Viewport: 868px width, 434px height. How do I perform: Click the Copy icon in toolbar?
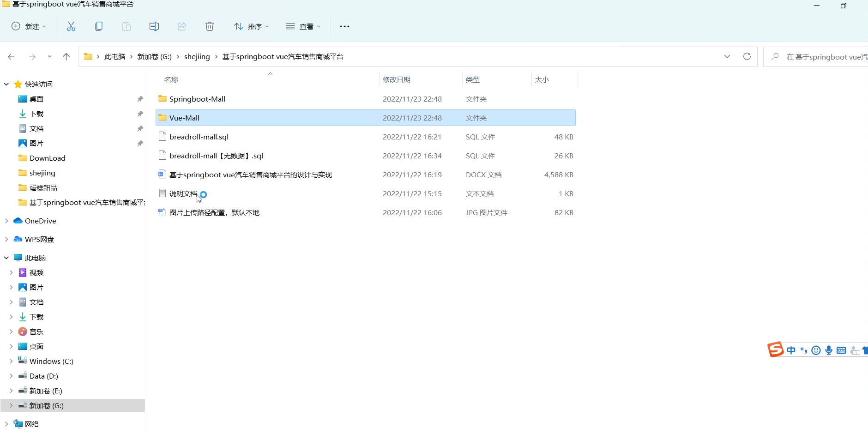[99, 26]
